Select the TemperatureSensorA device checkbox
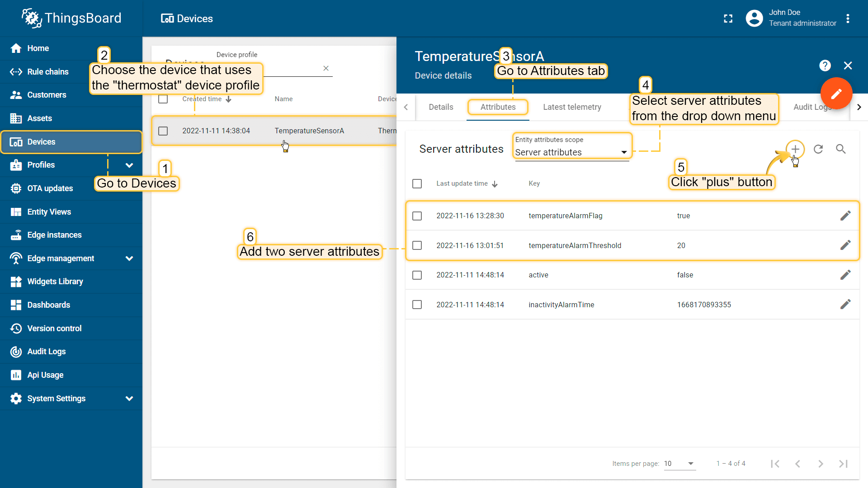Image resolution: width=868 pixels, height=488 pixels. click(x=163, y=131)
